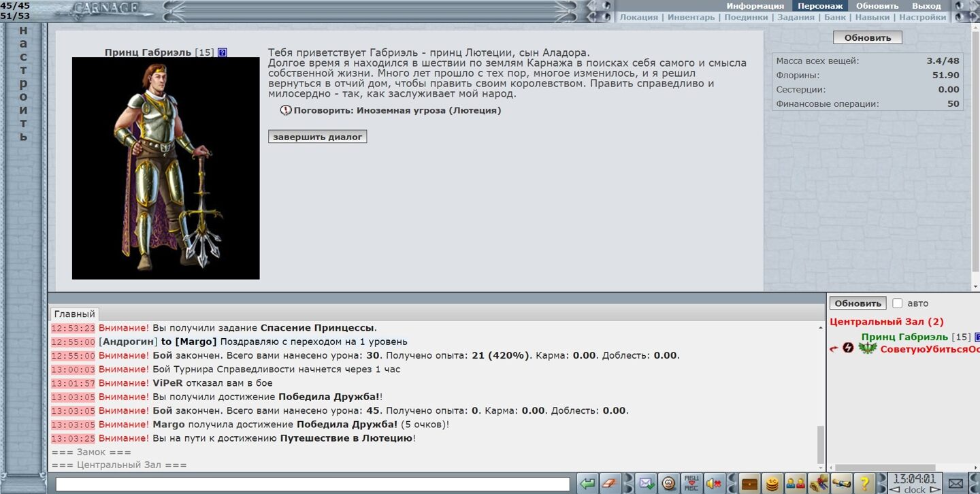Screen dimensions: 980x494
Task: Click the left arrow of the clock widget
Action: click(895, 489)
